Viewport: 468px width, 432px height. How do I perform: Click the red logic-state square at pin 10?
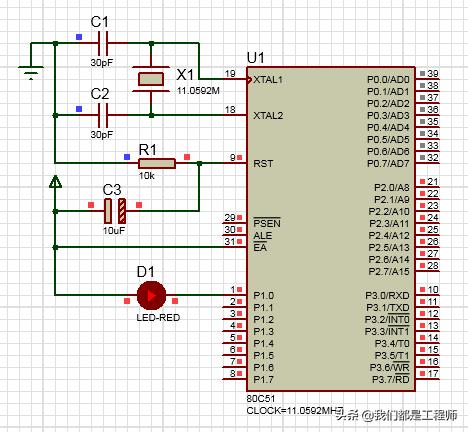423,290
